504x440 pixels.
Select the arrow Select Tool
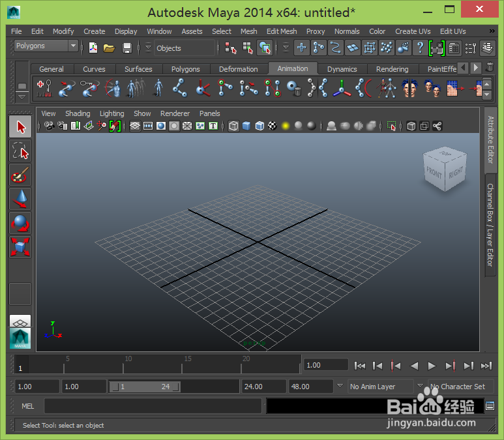point(20,127)
